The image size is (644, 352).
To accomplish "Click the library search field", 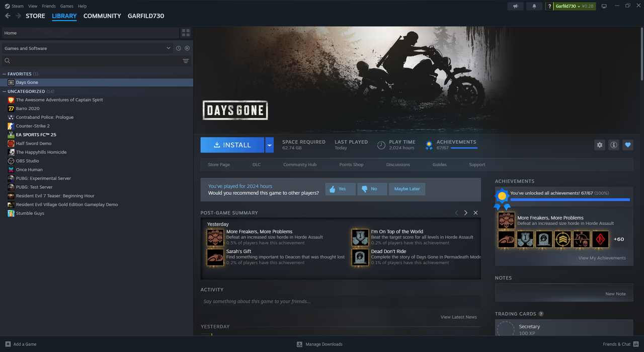I will (96, 61).
